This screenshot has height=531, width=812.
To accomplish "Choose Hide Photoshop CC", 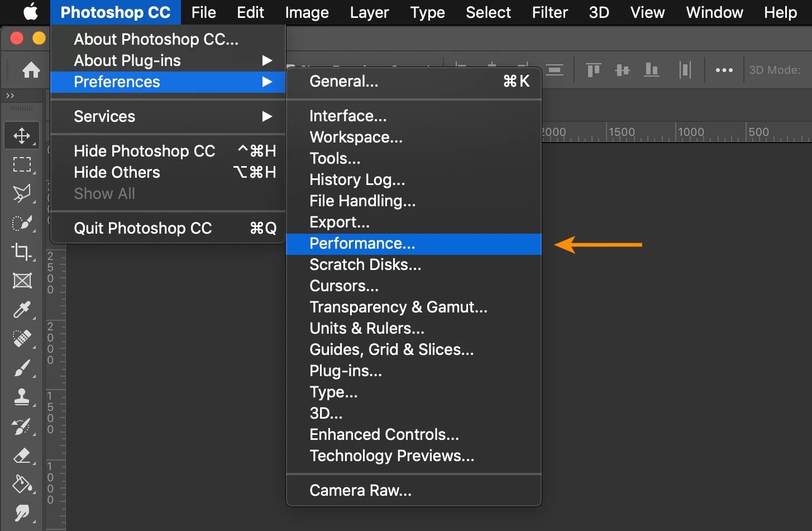I will tap(168, 151).
